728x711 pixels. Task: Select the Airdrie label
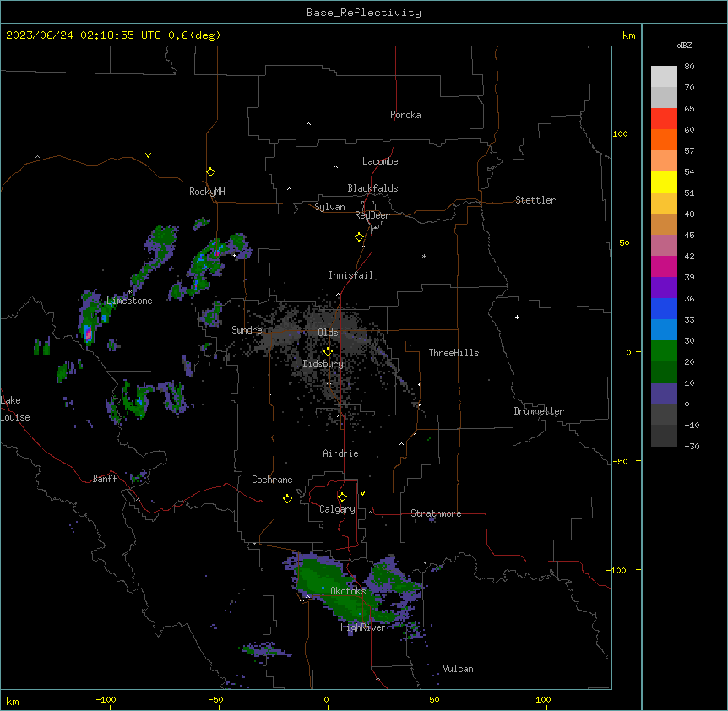click(341, 453)
